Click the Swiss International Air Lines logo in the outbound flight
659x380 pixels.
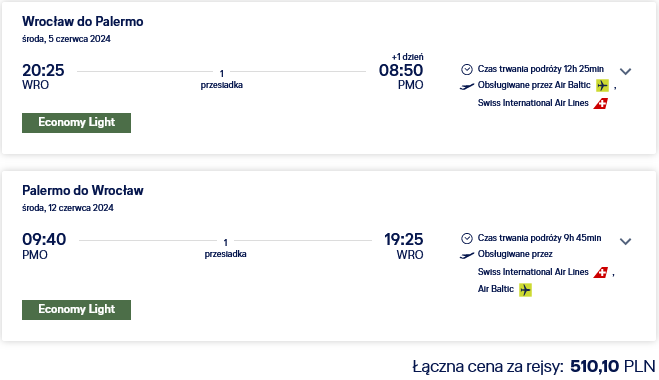[x=601, y=103]
